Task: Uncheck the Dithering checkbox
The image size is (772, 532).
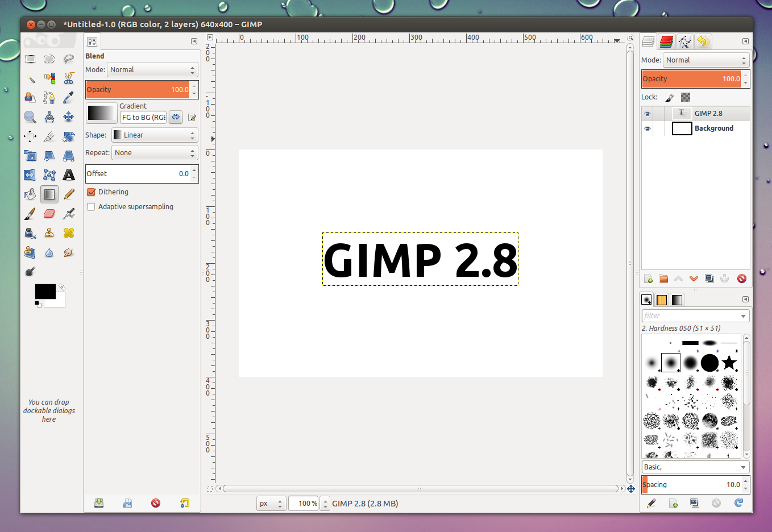Action: pyautogui.click(x=91, y=192)
